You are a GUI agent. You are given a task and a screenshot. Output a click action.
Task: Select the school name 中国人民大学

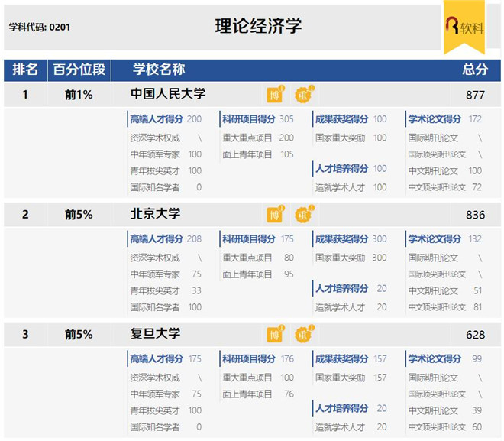coord(168,93)
